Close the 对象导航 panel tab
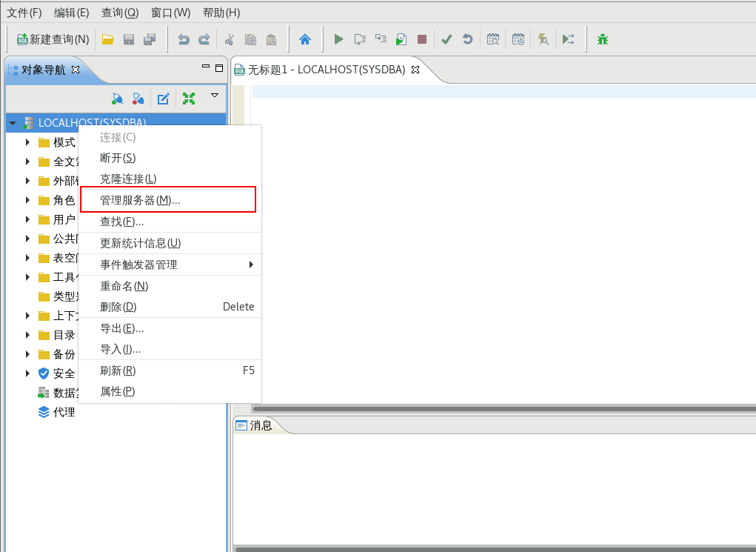756x552 pixels. coord(76,70)
